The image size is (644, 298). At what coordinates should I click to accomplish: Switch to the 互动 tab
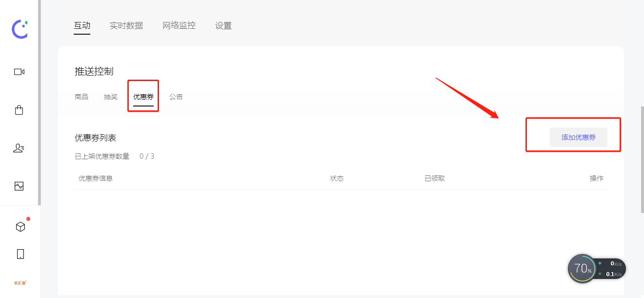coord(82,25)
